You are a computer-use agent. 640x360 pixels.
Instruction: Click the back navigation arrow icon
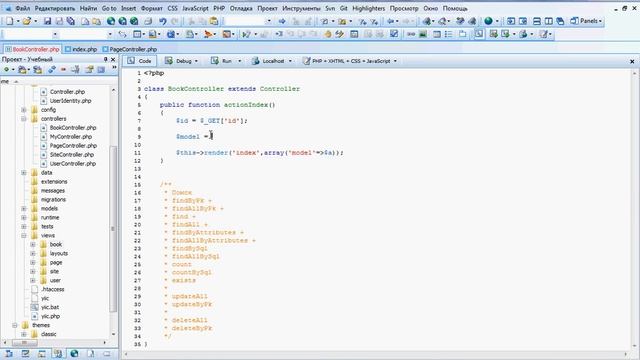pyautogui.click(x=391, y=21)
